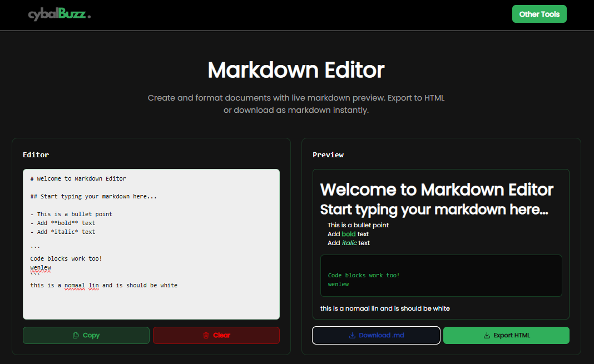Screen dimensions: 594x364
Task: Click the green bold word in the preview
Action: click(348, 234)
